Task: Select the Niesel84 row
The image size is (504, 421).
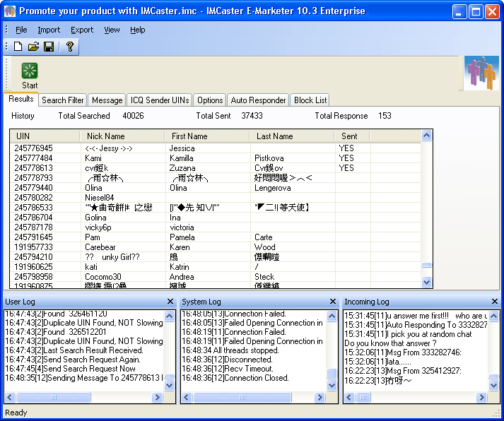Action: point(216,198)
